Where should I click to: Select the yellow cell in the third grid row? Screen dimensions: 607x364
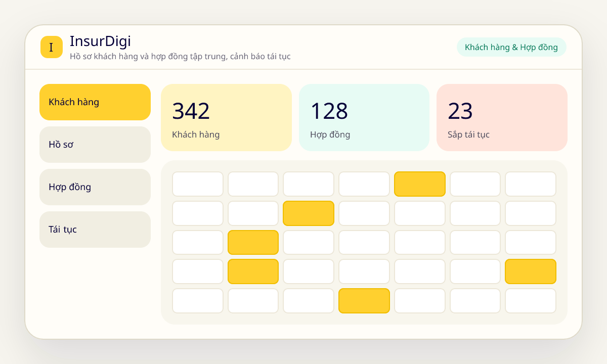pos(253,243)
